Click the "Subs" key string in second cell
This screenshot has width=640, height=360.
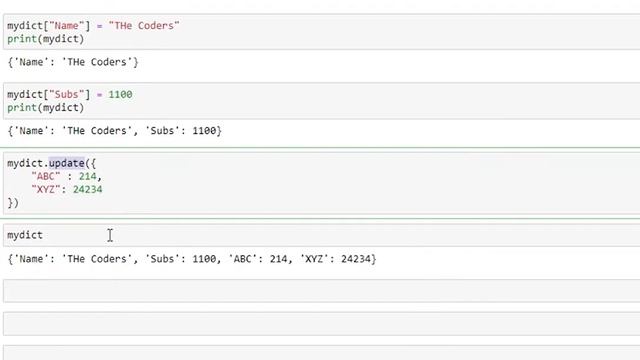[67, 95]
